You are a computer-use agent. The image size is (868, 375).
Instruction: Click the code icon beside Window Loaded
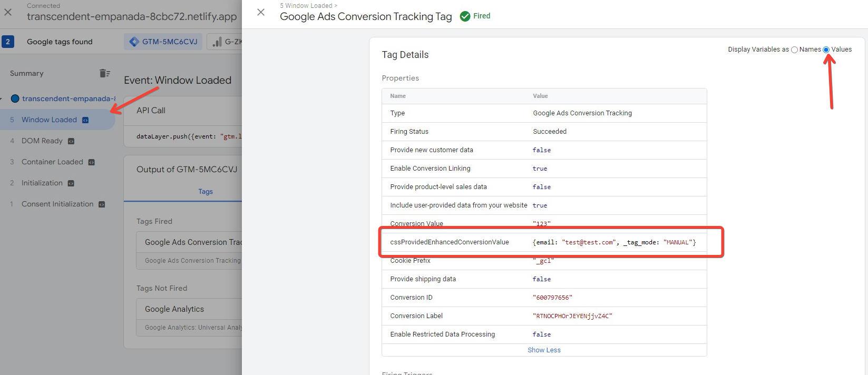(x=85, y=120)
